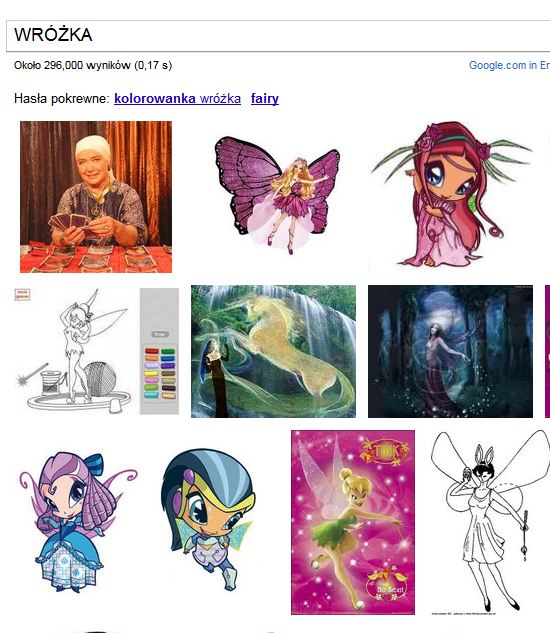Open the pink Tinker Bell poster

(x=353, y=522)
